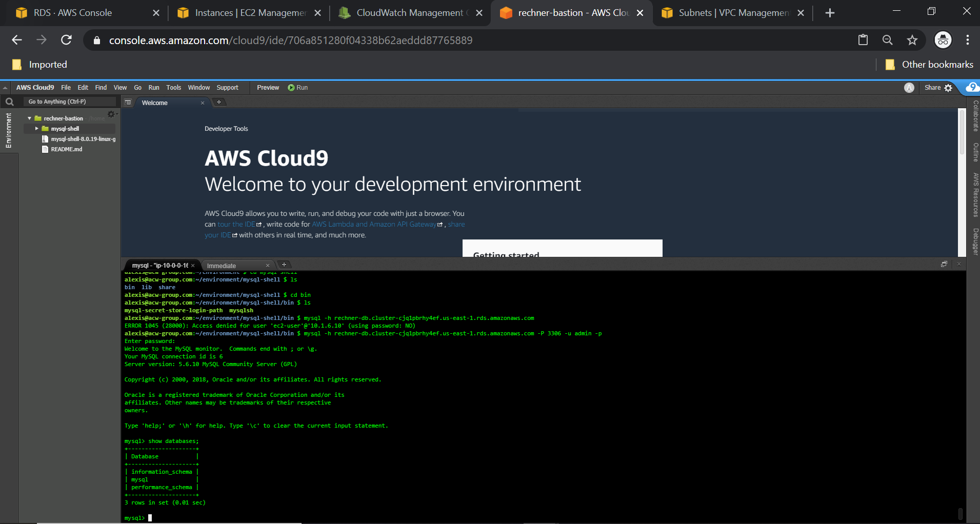Open the Edit menu

point(83,88)
